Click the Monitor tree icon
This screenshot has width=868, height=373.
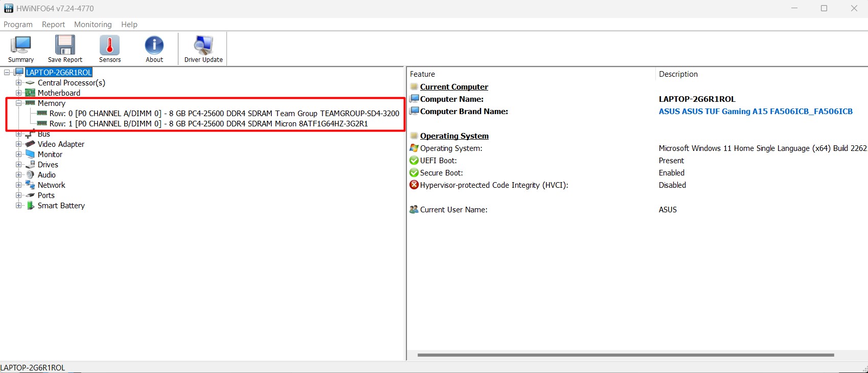click(30, 154)
